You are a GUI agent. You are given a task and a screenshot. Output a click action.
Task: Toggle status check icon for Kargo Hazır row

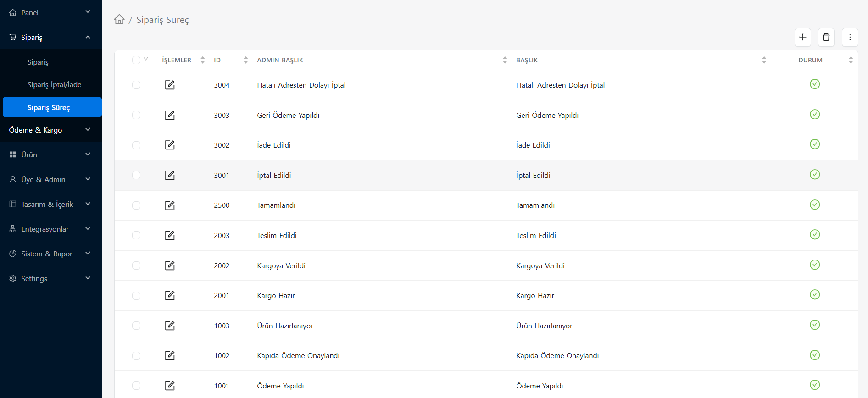(815, 294)
